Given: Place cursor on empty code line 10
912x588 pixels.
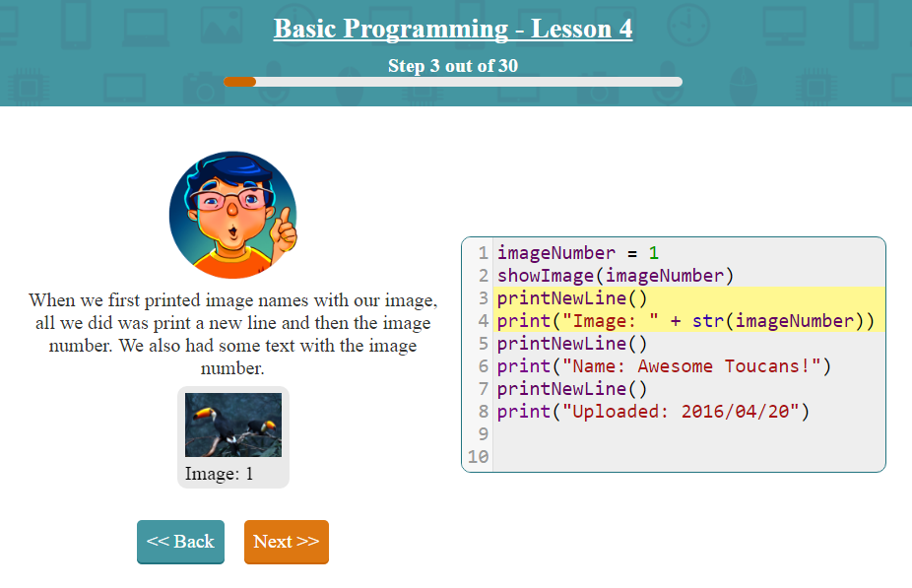Looking at the screenshot, I should [x=689, y=457].
